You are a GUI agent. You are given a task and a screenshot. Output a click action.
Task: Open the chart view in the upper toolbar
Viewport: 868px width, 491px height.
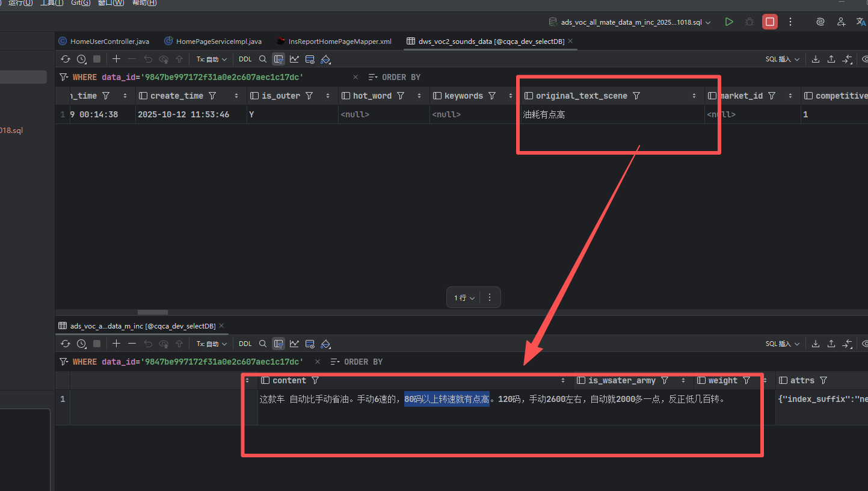pyautogui.click(x=294, y=60)
